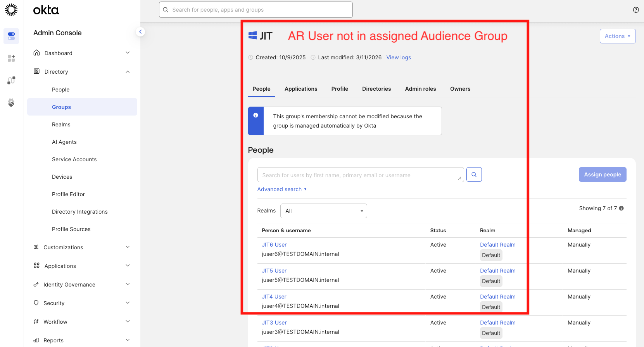Open the Realms All dropdown
Viewport: 644px width, 347px height.
tap(324, 211)
